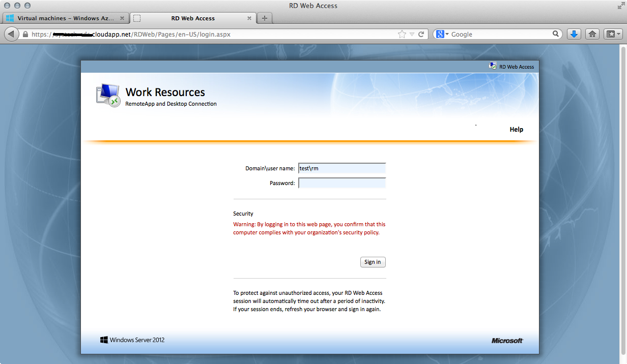Image resolution: width=627 pixels, height=364 pixels.
Task: Click the "Password:" label
Action: 282,183
